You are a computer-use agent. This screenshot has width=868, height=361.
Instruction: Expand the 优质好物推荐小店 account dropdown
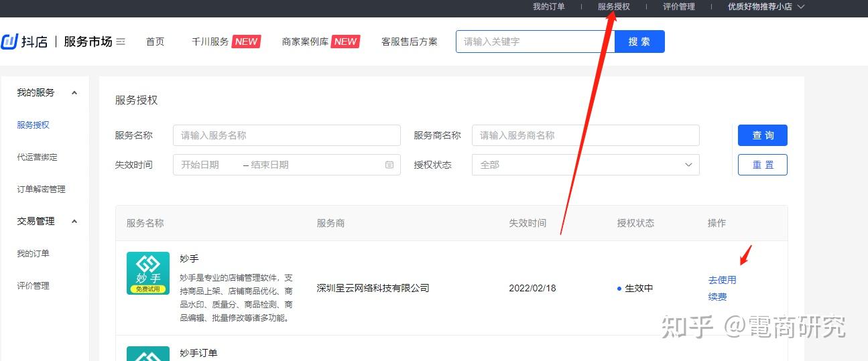coord(765,7)
